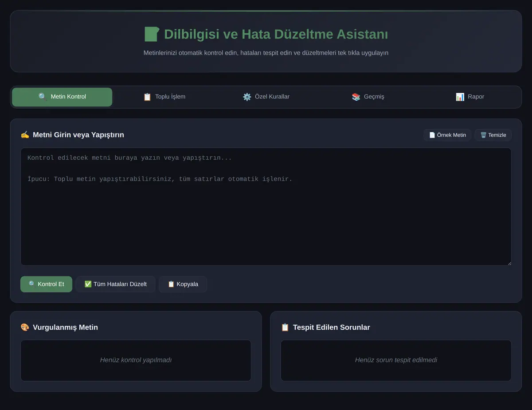Viewport: 532px width, 410px height.
Task: Click the clipboard icon beside Tespit Edilen Sorunlar
Action: point(285,327)
